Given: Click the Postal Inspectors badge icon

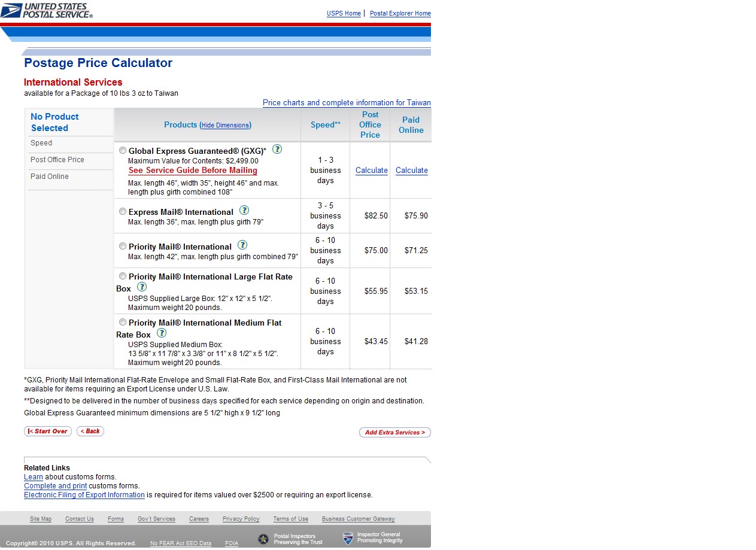Looking at the screenshot, I should tap(263, 539).
